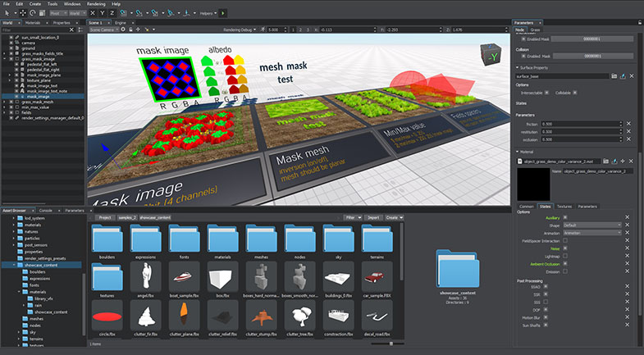
Task: Toggle the SSAO post processing checkbox
Action: 546,287
